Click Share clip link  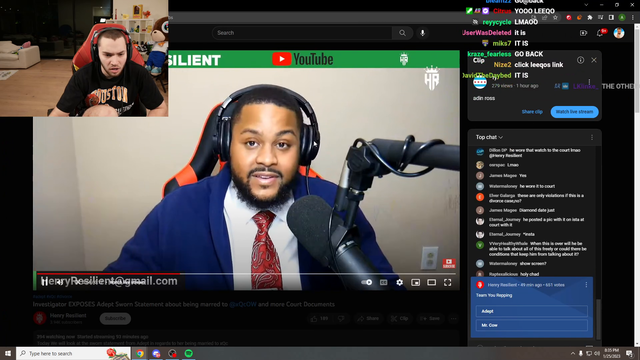[x=532, y=111]
